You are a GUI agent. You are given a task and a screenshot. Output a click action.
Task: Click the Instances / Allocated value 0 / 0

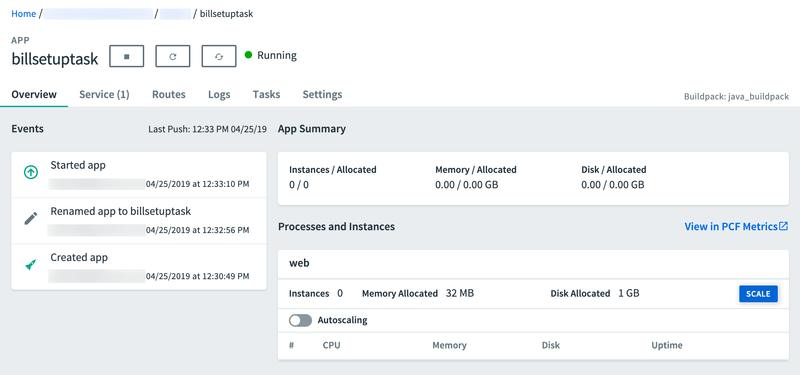pos(299,185)
